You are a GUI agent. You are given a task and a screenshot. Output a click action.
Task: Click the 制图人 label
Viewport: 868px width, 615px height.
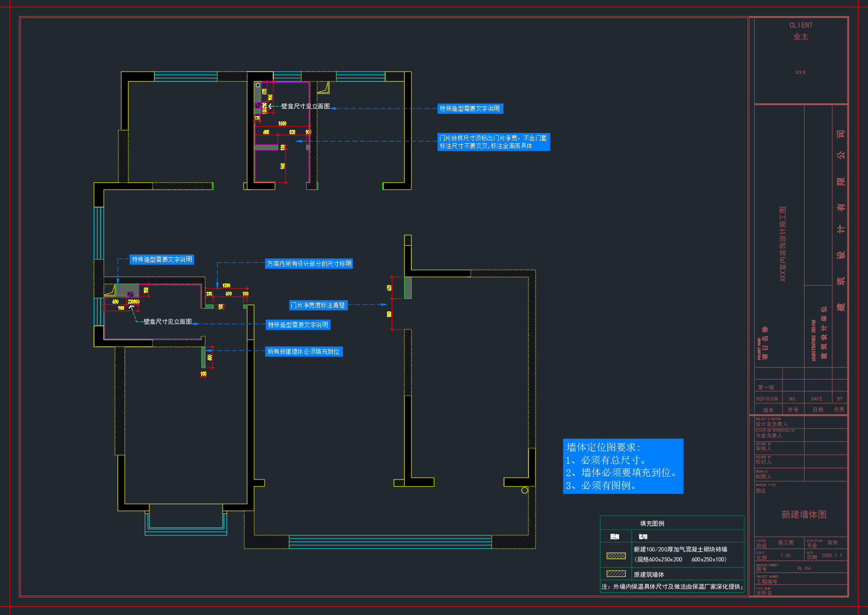coord(763,477)
